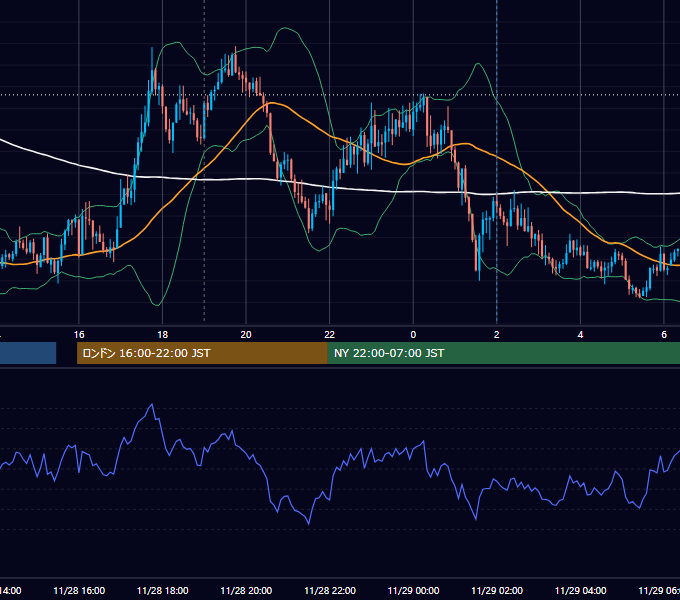Click the '22' hour label on upper axis
This screenshot has height=600, width=680.
point(330,335)
